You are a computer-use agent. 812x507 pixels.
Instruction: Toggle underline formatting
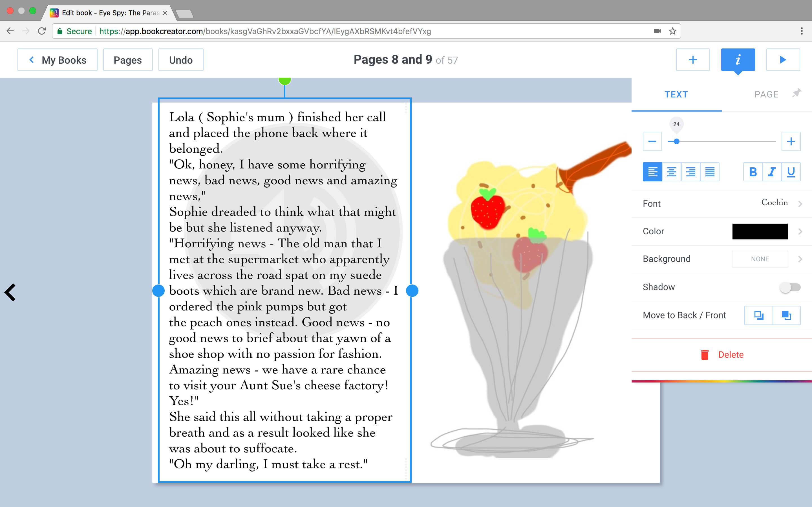791,172
